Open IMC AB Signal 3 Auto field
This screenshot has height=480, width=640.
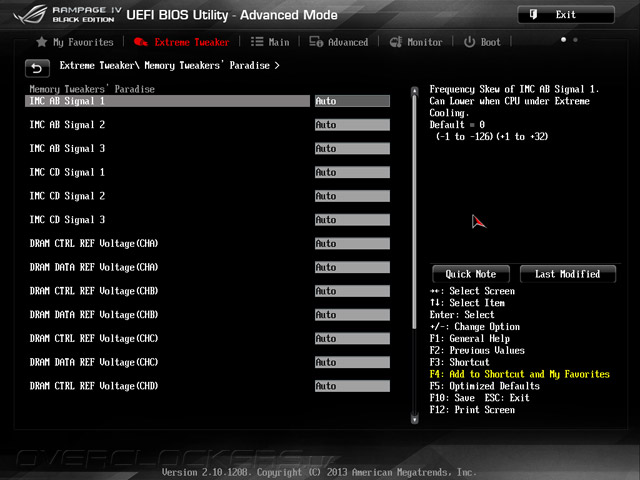tap(352, 149)
